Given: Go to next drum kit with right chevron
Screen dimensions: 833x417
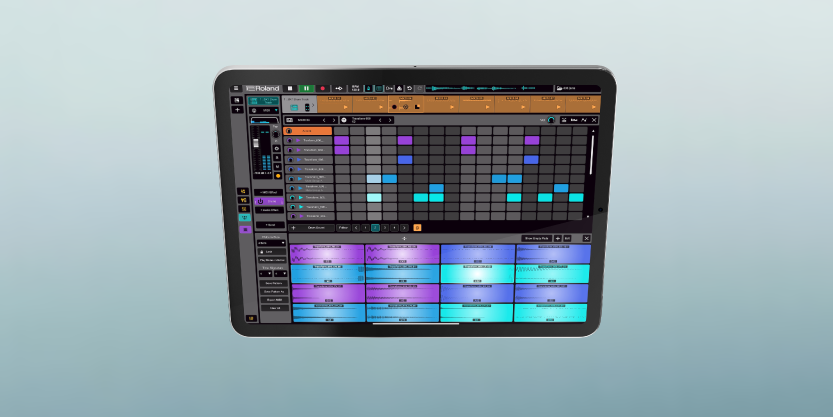Looking at the screenshot, I should [x=333, y=120].
